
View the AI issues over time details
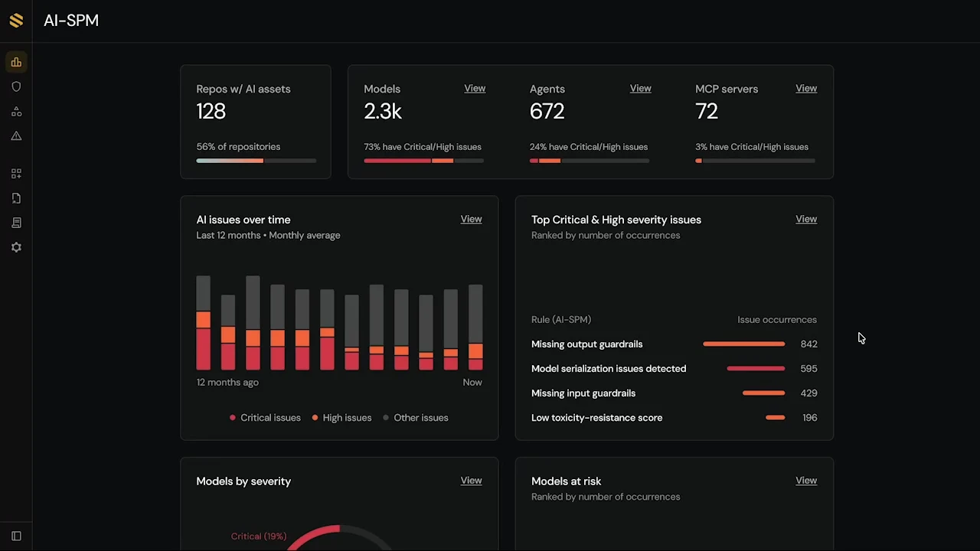click(x=471, y=219)
